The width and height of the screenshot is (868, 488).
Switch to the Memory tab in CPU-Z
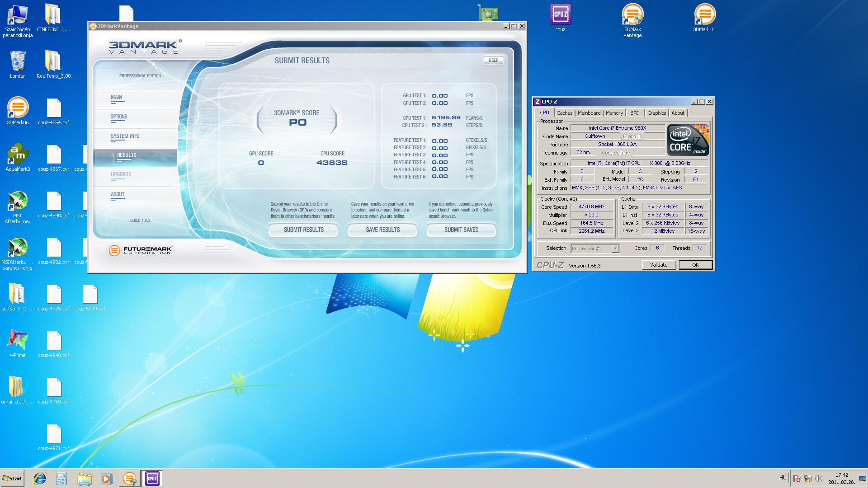coord(614,113)
